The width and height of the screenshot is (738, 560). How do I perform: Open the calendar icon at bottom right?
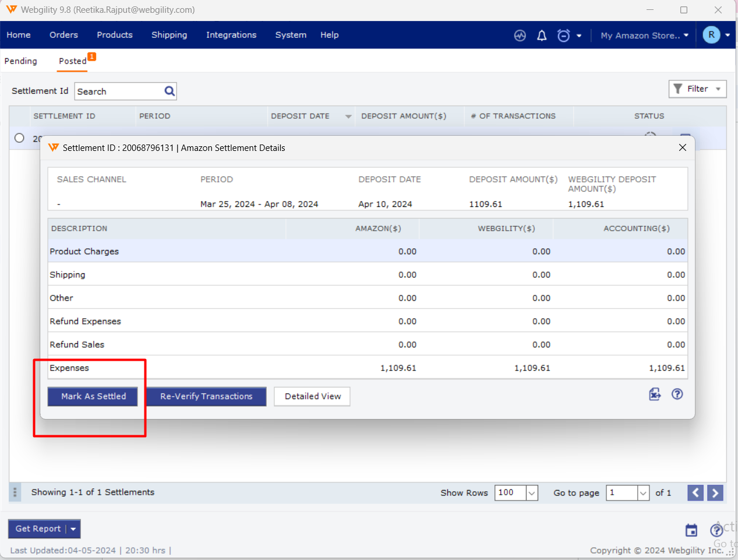pyautogui.click(x=691, y=530)
